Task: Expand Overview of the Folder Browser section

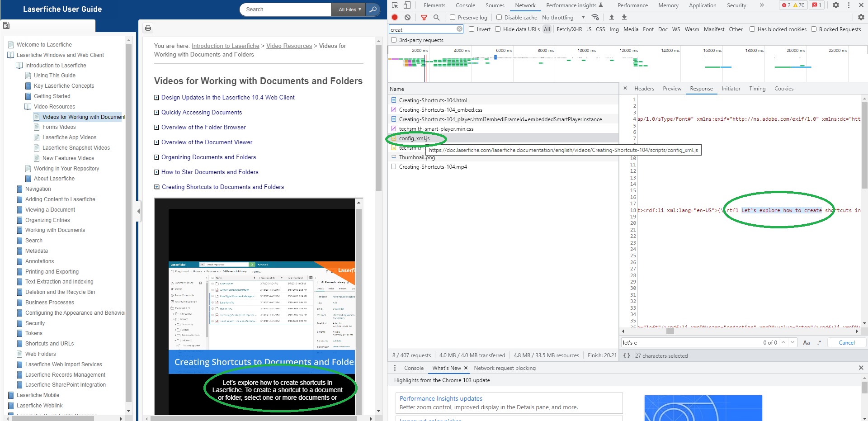Action: point(203,127)
